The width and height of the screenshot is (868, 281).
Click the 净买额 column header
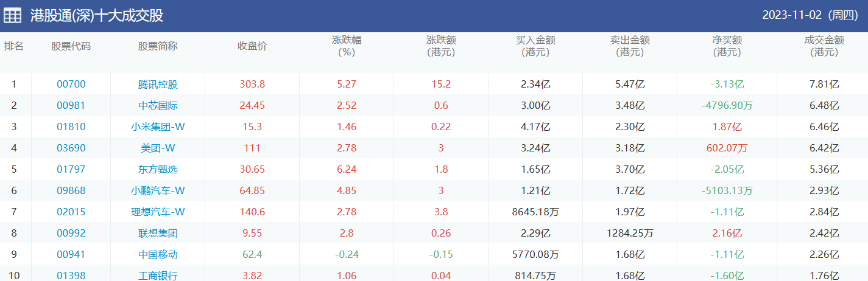coord(727,46)
